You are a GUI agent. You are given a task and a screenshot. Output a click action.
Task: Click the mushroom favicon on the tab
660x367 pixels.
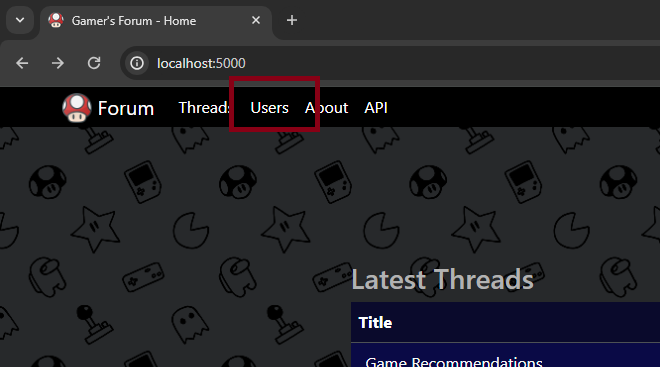click(56, 20)
